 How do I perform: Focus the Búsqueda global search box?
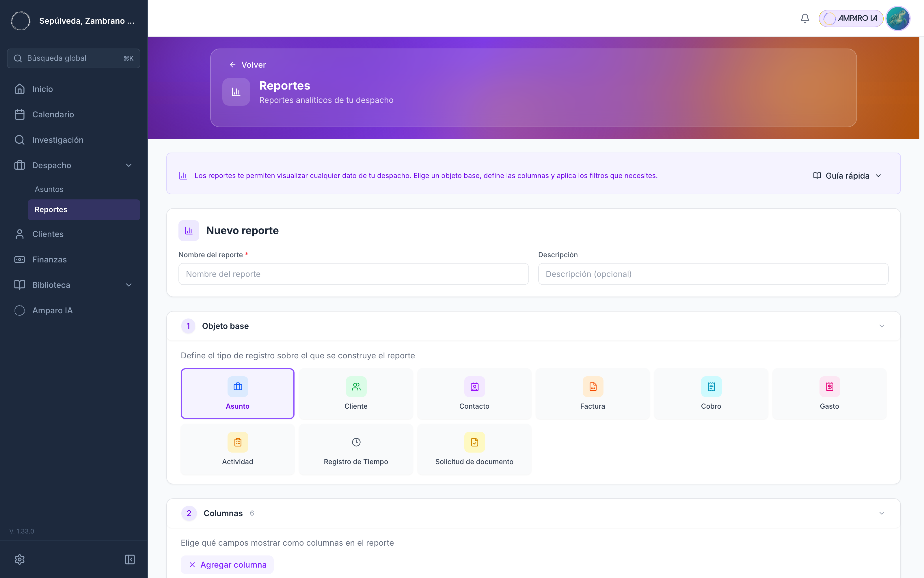tap(74, 58)
